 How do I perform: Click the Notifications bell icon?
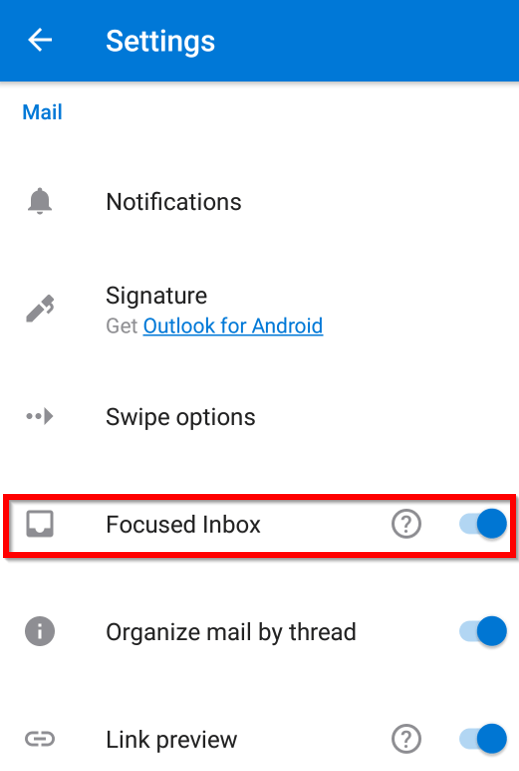click(40, 201)
